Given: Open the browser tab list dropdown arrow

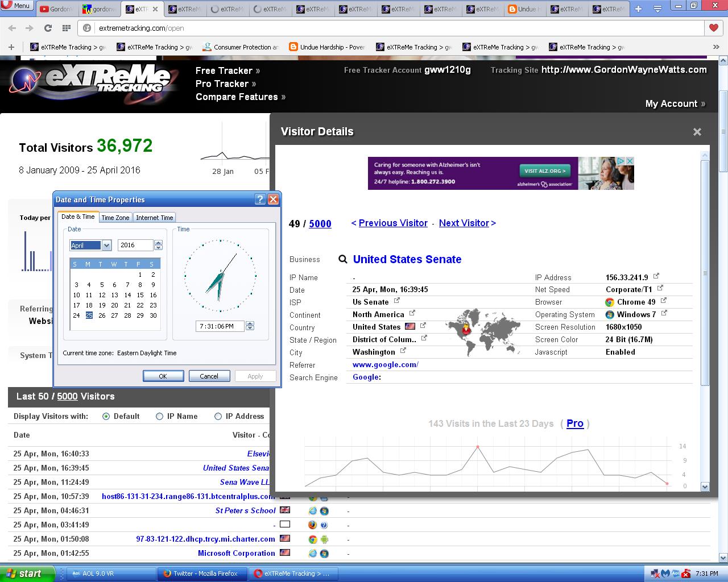Looking at the screenshot, I should (657, 9).
